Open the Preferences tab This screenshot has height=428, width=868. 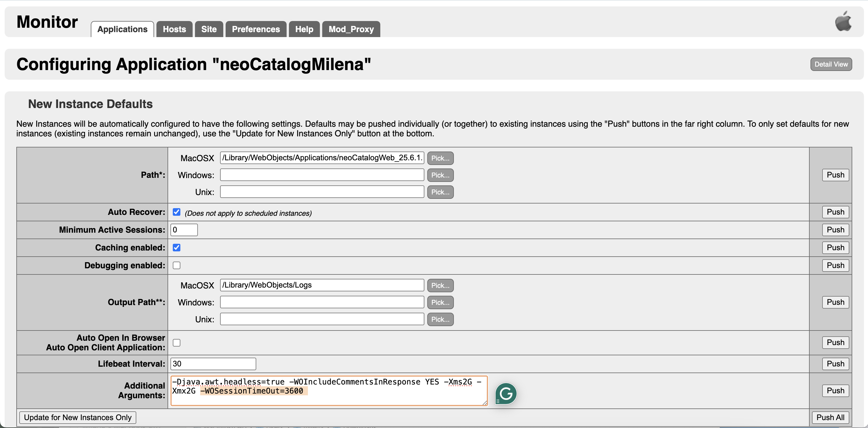(256, 29)
